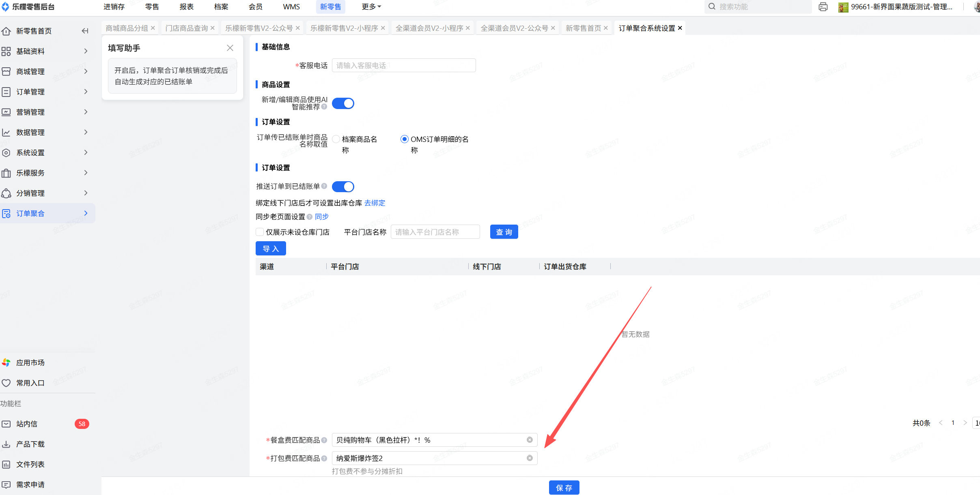Check 仅展示未设仓库门店 checkbox
The height and width of the screenshot is (495, 980).
pos(260,232)
